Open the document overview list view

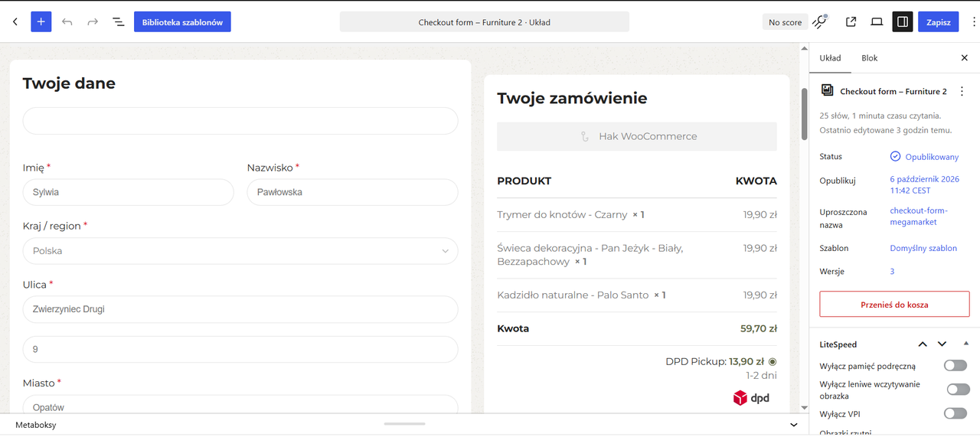pyautogui.click(x=119, y=22)
